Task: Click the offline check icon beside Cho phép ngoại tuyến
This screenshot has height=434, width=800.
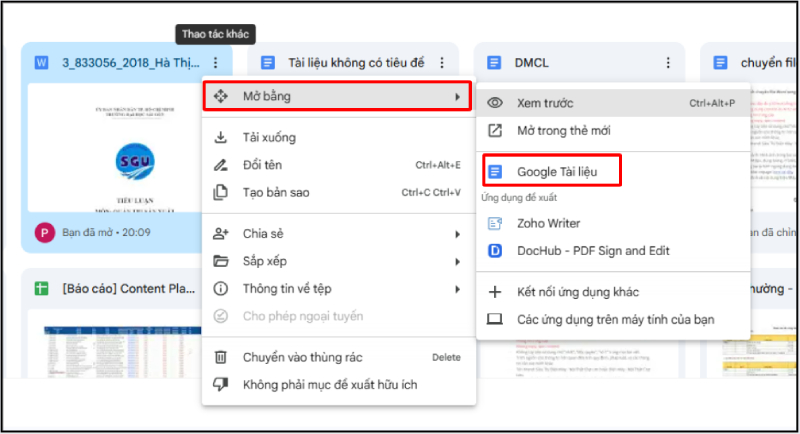Action: coord(220,316)
